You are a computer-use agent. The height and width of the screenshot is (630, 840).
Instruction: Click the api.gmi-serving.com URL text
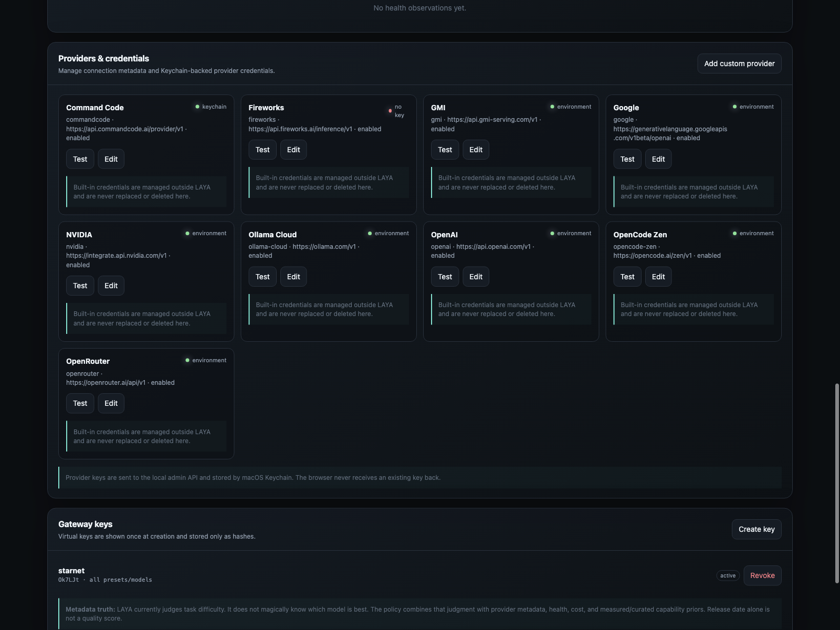point(492,120)
